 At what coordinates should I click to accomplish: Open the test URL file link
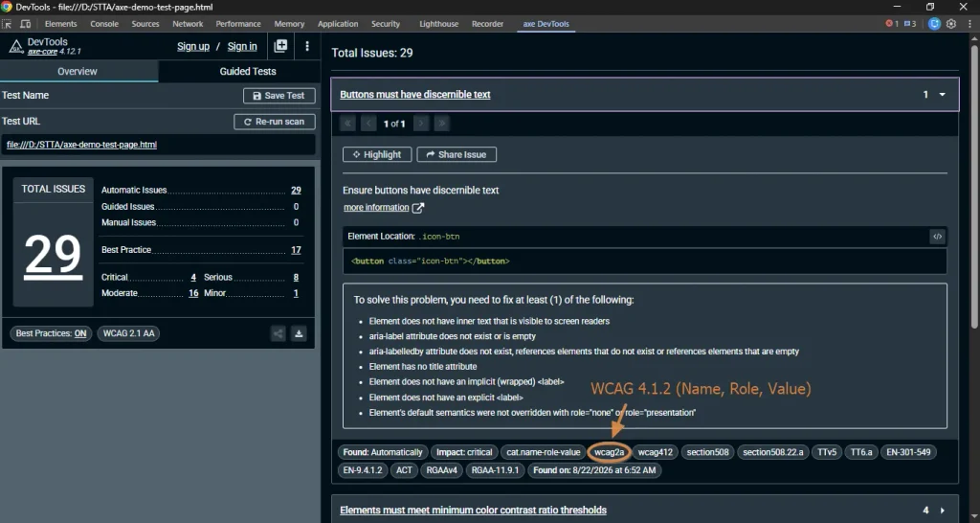point(82,145)
